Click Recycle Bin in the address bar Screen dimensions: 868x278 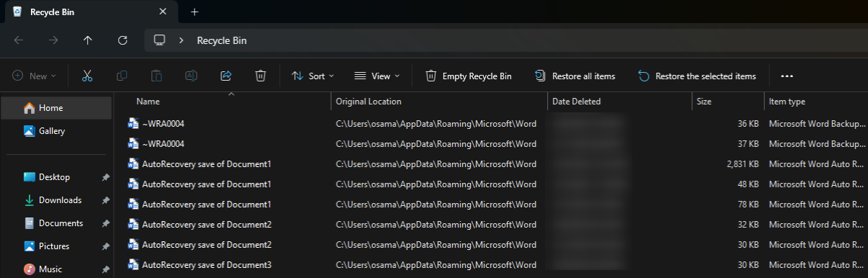(222, 40)
